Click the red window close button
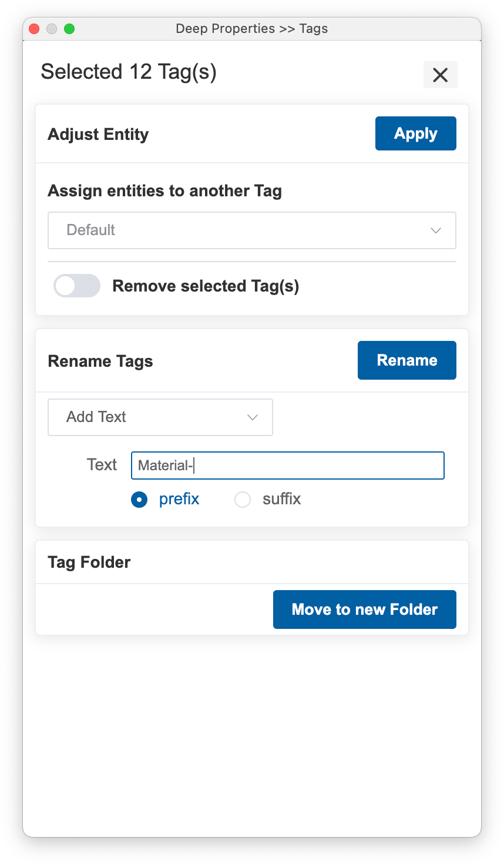 click(34, 29)
